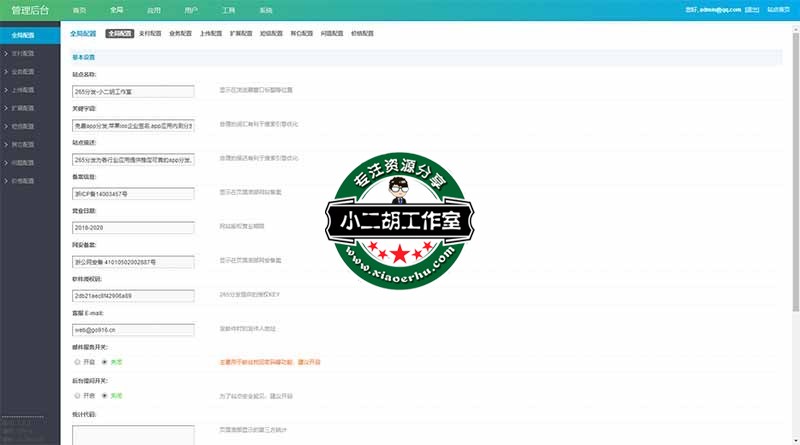Click the 站点名称 input field

[133, 91]
